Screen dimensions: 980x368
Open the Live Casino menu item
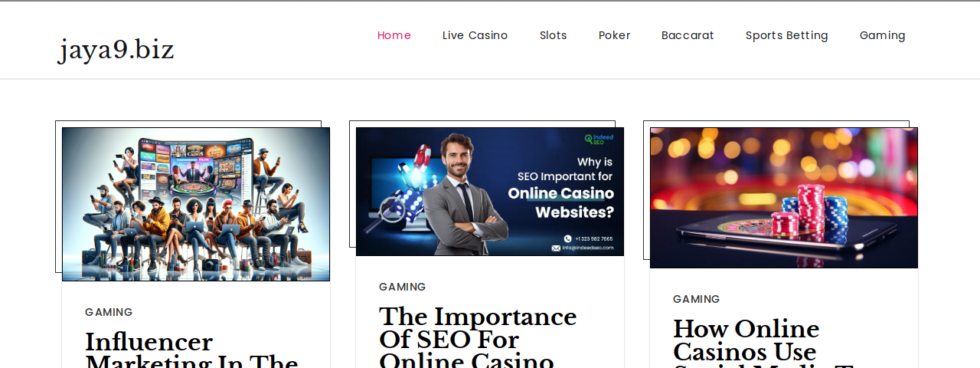[475, 35]
